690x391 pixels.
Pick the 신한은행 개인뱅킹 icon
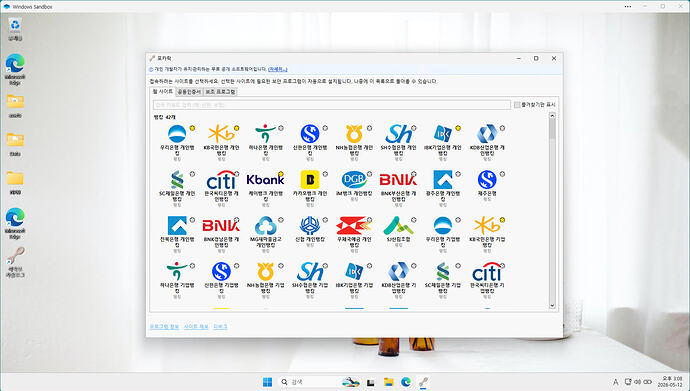pos(310,134)
